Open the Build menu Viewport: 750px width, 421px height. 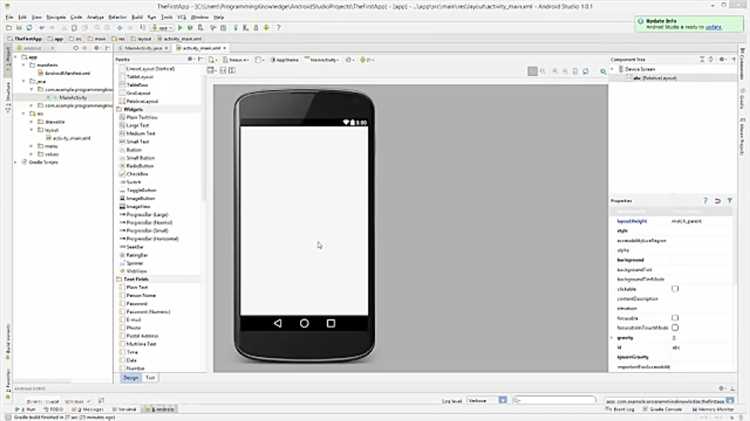pos(133,17)
